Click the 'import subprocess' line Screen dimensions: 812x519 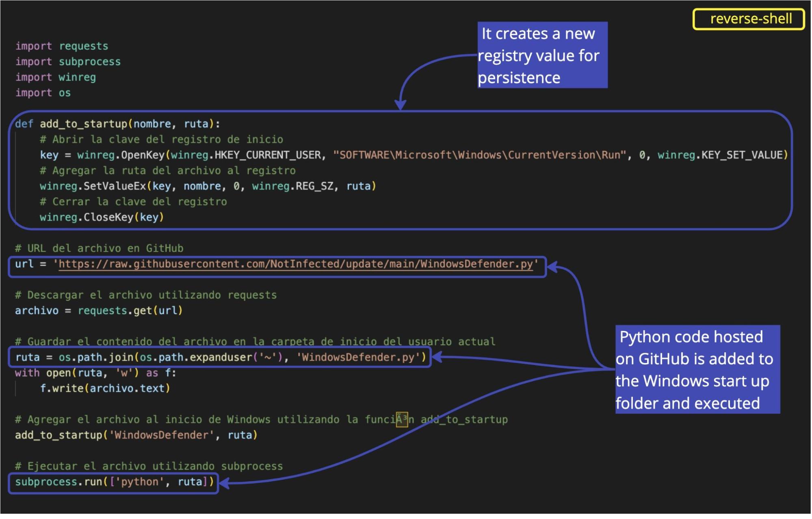point(68,61)
